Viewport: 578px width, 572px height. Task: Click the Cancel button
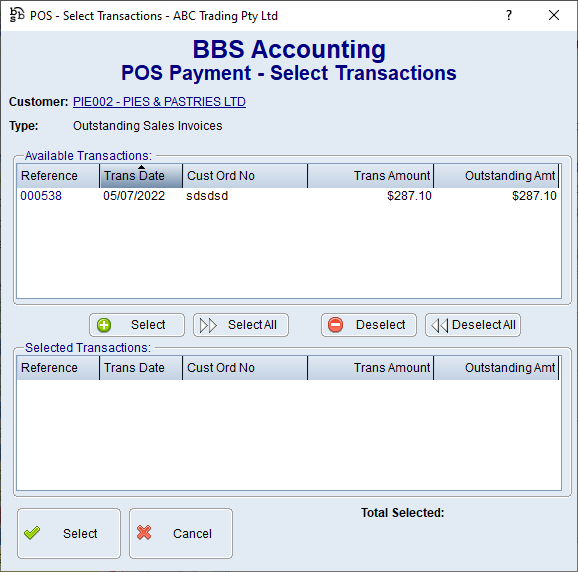181,533
